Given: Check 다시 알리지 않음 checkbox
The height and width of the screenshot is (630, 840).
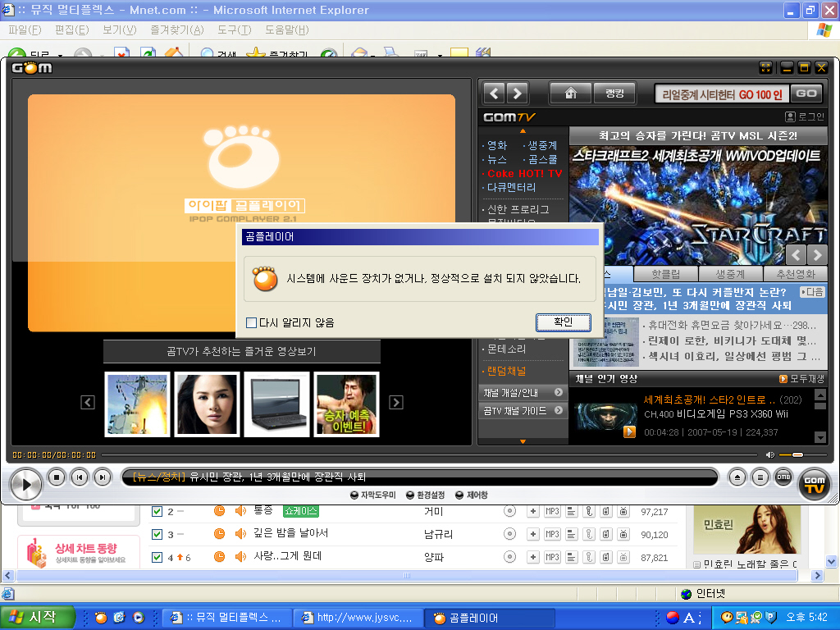Looking at the screenshot, I should pyautogui.click(x=251, y=322).
